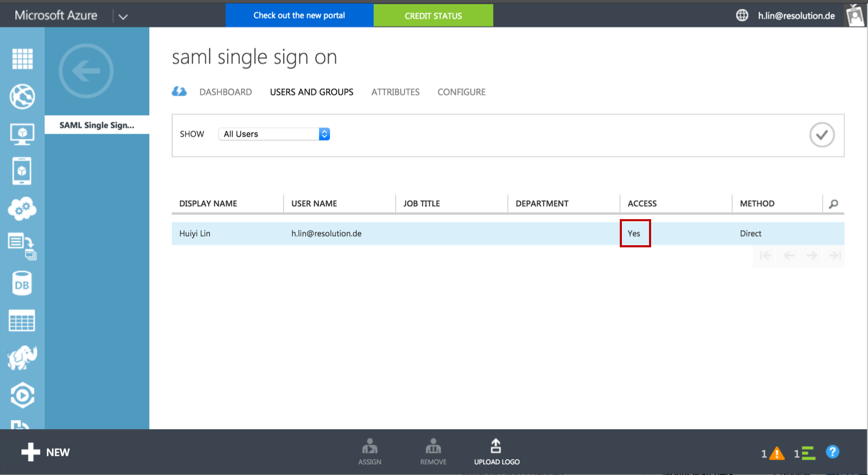Open the help question mark icon
This screenshot has height=475, width=868.
(832, 452)
